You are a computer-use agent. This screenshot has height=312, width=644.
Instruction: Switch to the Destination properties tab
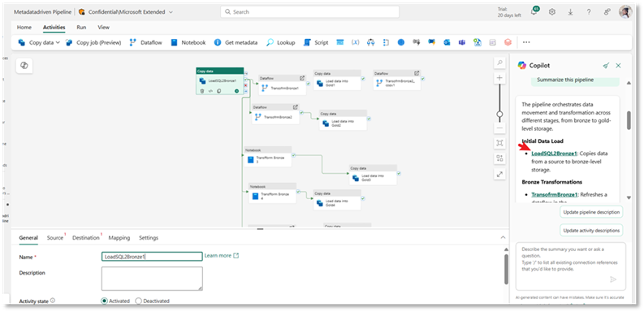coord(86,237)
